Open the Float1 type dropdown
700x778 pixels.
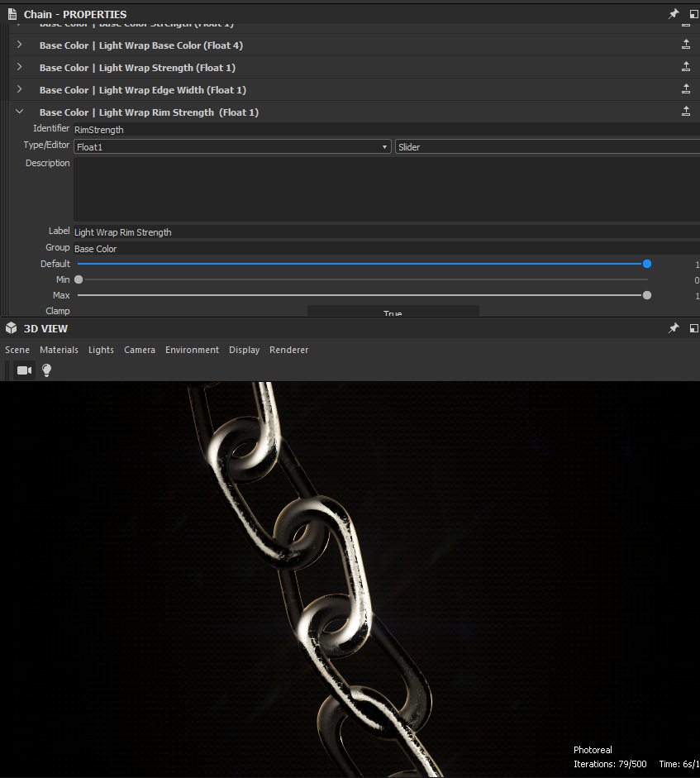point(232,147)
